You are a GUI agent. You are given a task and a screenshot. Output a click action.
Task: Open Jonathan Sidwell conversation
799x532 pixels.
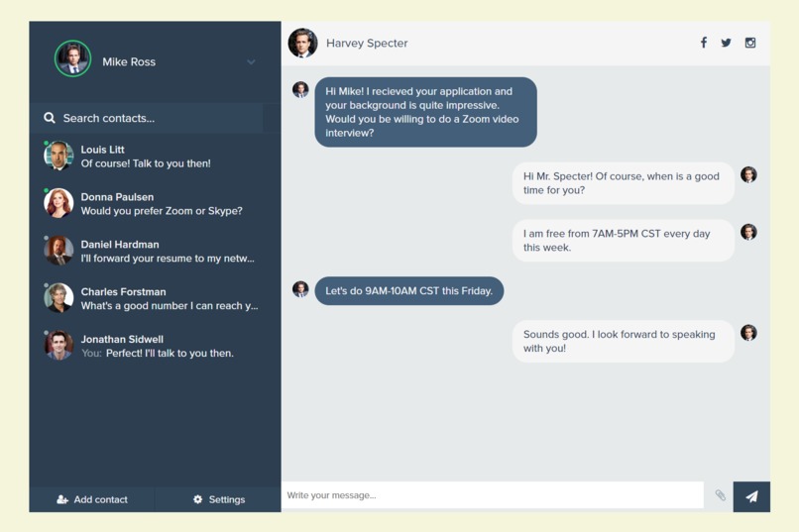(155, 346)
